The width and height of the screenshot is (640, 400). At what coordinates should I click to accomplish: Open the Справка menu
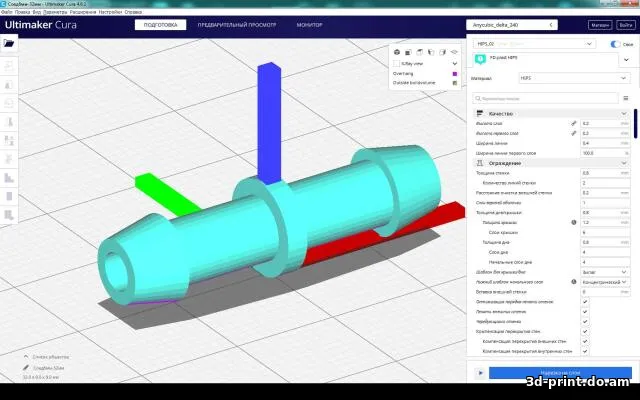133,12
